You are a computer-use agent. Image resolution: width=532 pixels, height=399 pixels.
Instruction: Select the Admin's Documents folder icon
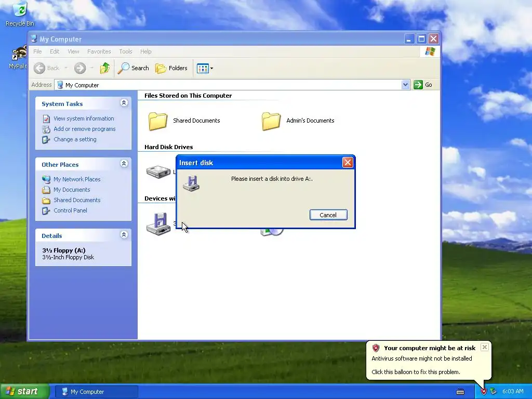tap(271, 121)
